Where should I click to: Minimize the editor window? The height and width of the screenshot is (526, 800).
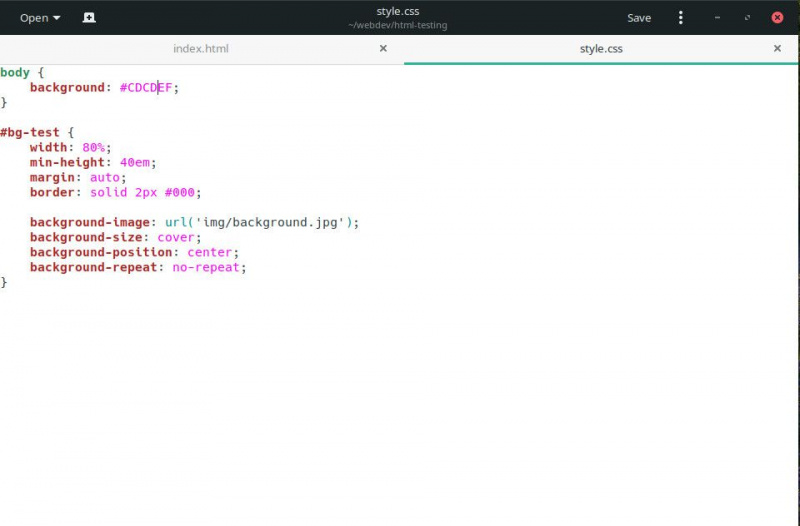(x=717, y=18)
